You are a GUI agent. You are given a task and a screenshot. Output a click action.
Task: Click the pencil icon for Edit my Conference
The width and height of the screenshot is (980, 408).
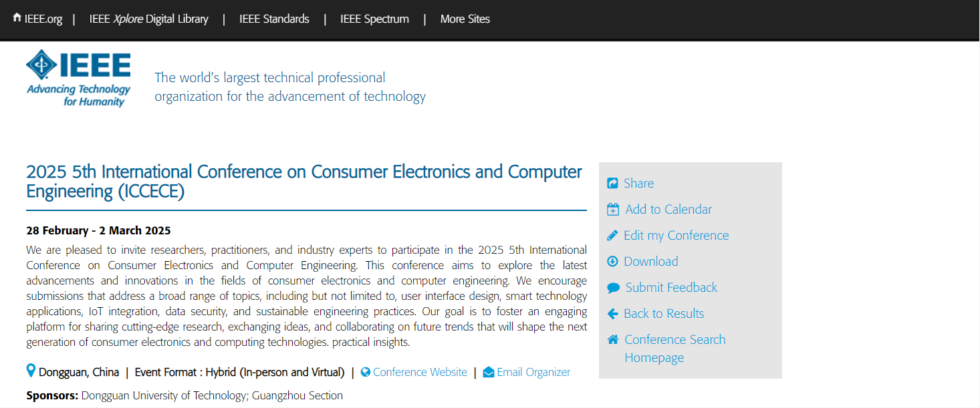[612, 235]
